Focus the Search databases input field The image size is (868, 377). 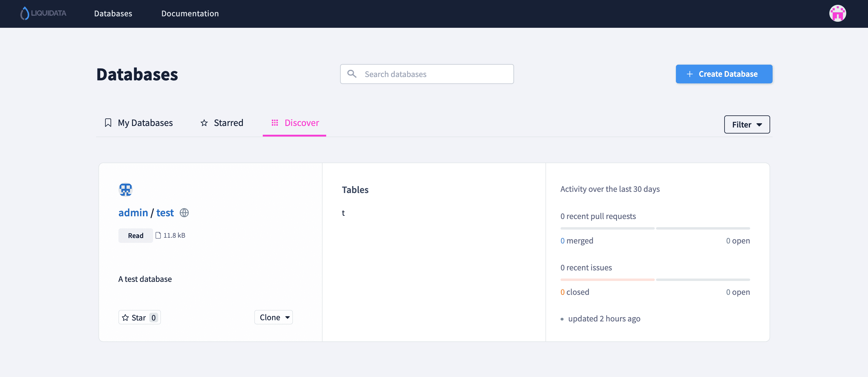427,74
